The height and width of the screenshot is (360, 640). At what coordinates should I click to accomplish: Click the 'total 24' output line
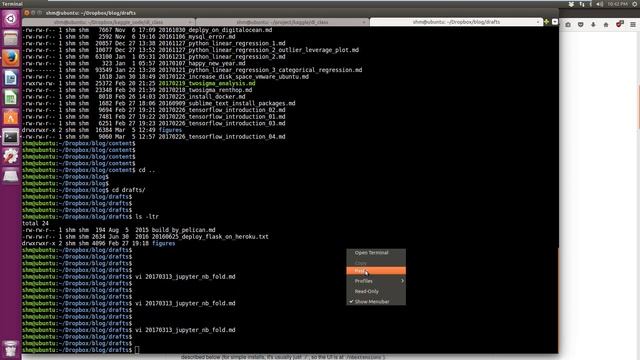pyautogui.click(x=36, y=223)
